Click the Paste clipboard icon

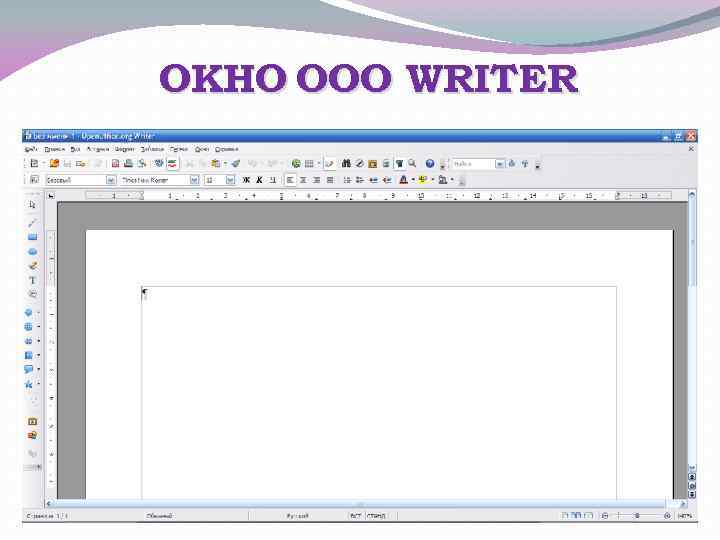tap(215, 163)
